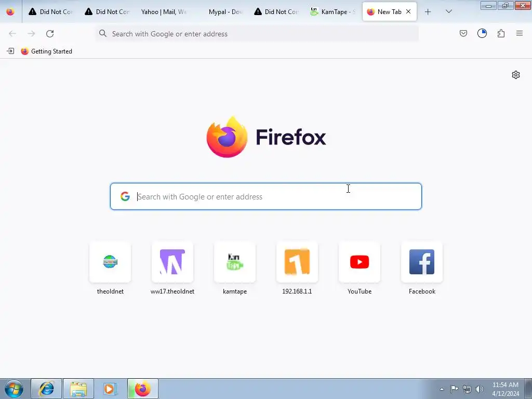Switch to the Mypal tab

point(220,12)
